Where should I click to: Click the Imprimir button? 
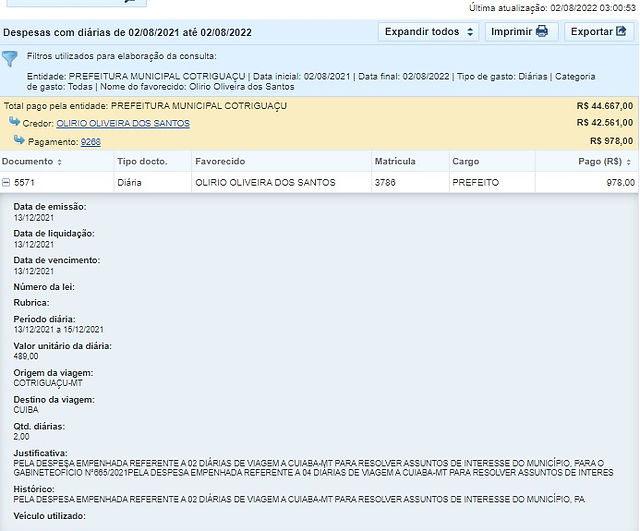coord(520,32)
